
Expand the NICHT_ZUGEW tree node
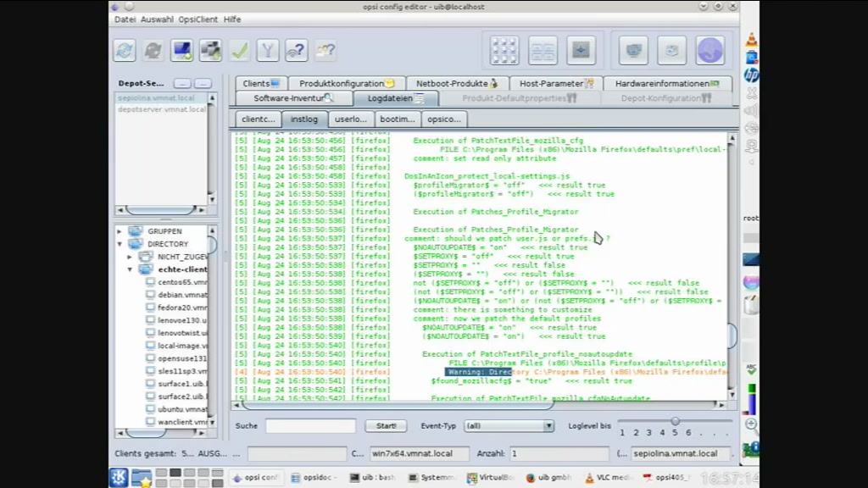[x=130, y=257]
